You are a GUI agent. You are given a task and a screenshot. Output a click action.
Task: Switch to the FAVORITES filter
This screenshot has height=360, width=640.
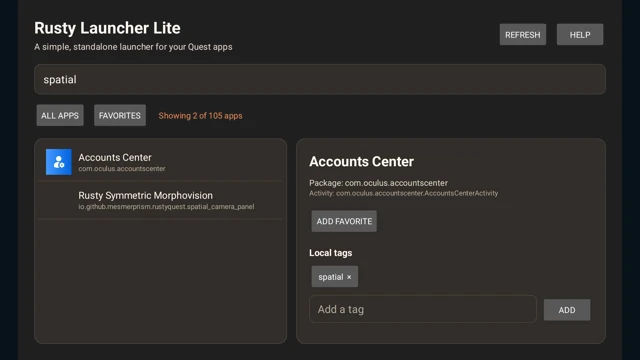click(x=120, y=116)
